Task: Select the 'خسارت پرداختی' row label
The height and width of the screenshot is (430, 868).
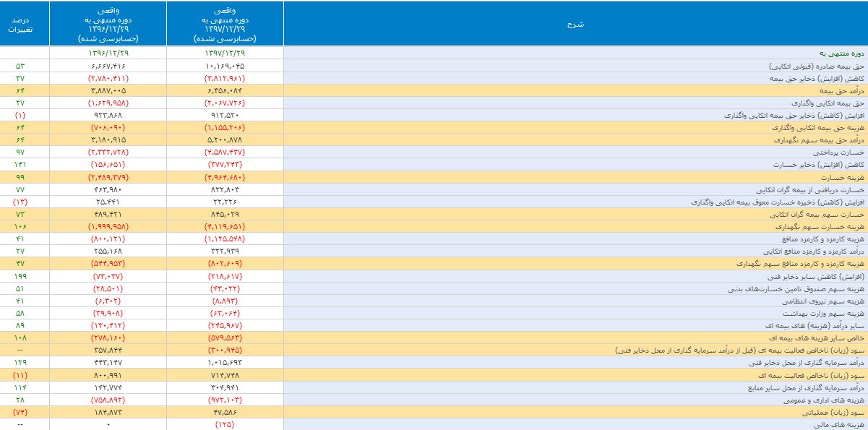Action: point(840,152)
